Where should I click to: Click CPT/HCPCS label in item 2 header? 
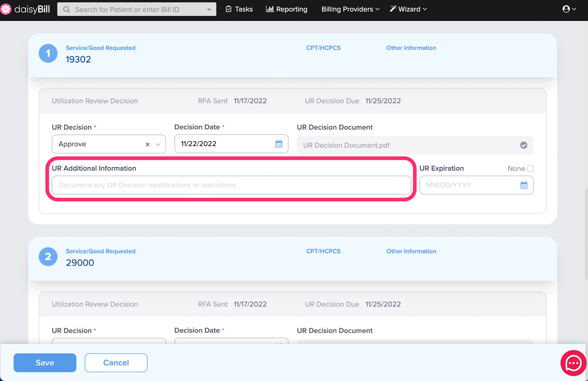point(323,251)
